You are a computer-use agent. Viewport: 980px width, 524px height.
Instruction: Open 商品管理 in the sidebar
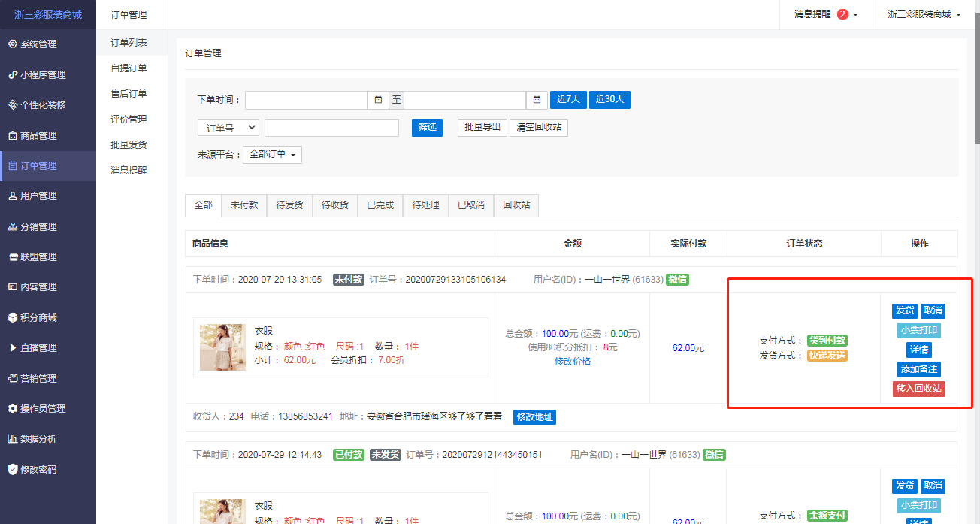(x=48, y=135)
